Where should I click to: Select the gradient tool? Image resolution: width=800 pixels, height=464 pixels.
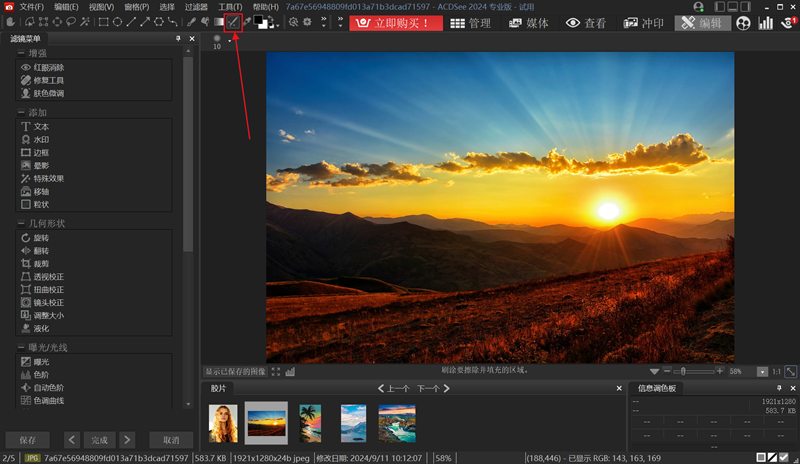[219, 22]
